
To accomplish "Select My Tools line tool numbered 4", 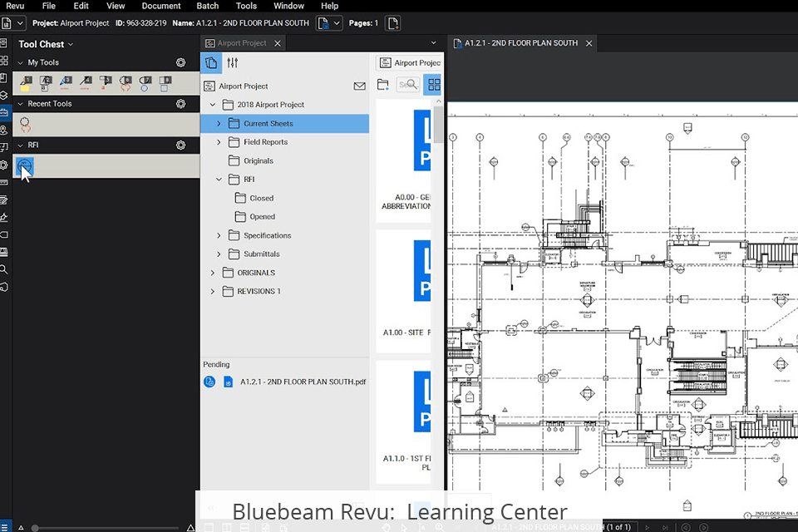I will [86, 83].
